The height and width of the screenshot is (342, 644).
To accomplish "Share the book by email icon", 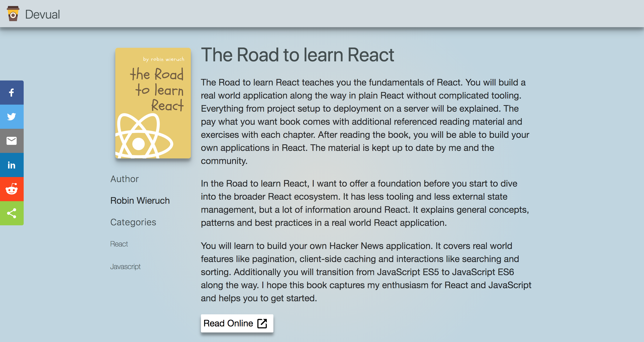I will (12, 141).
